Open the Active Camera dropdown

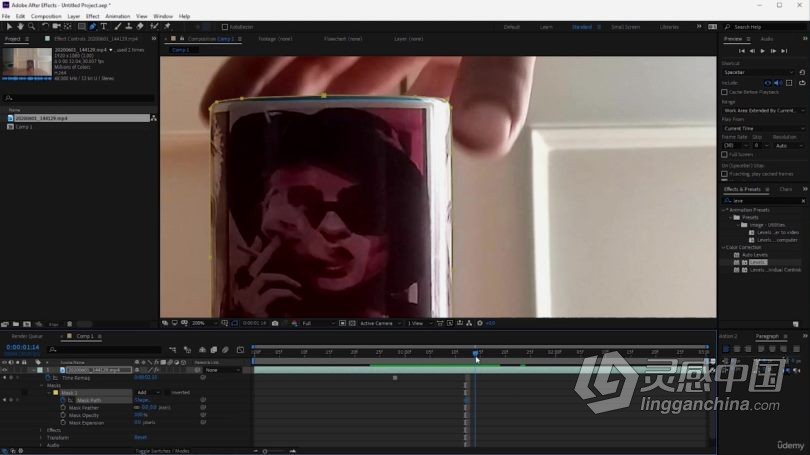(x=380, y=323)
